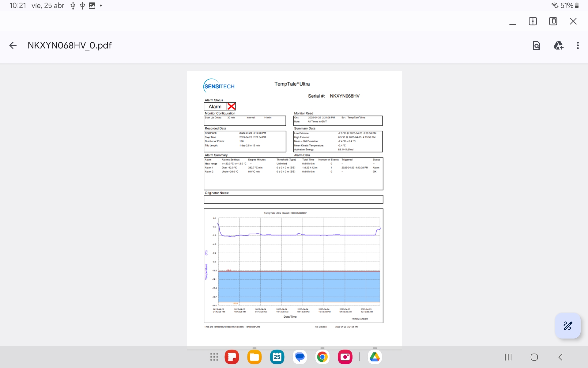Open the My Files folder app
The height and width of the screenshot is (368, 588).
point(254,357)
